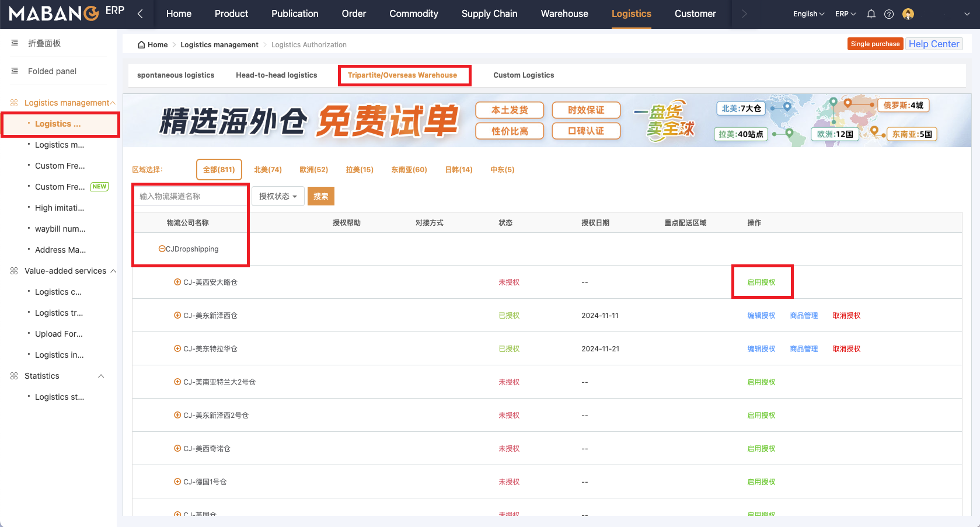
Task: Click the notification bell icon
Action: pos(871,13)
